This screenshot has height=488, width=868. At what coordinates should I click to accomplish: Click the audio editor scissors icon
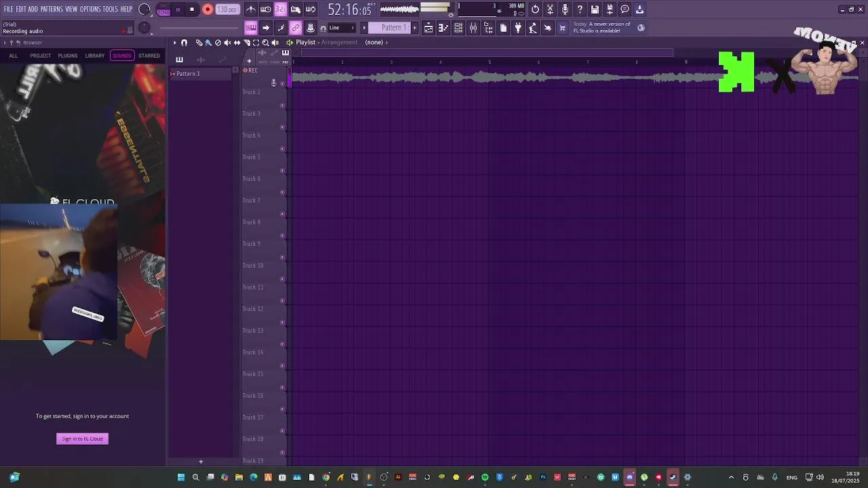pyautogui.click(x=550, y=9)
